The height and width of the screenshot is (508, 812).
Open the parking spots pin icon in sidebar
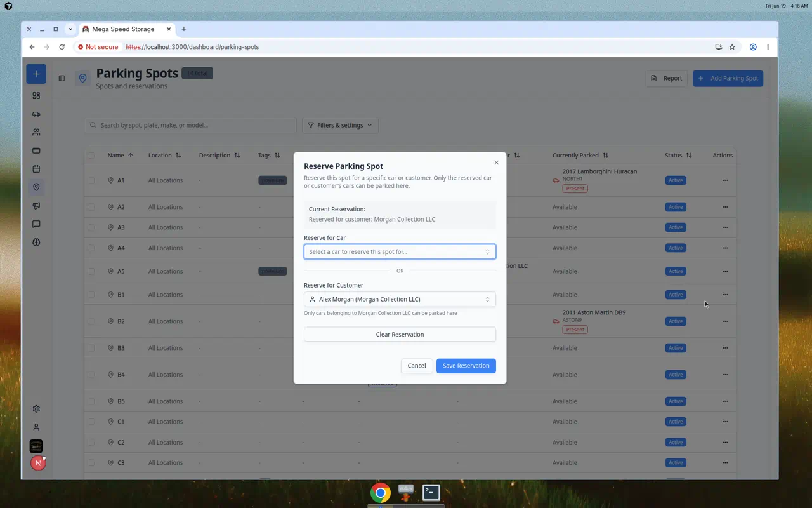[36, 187]
